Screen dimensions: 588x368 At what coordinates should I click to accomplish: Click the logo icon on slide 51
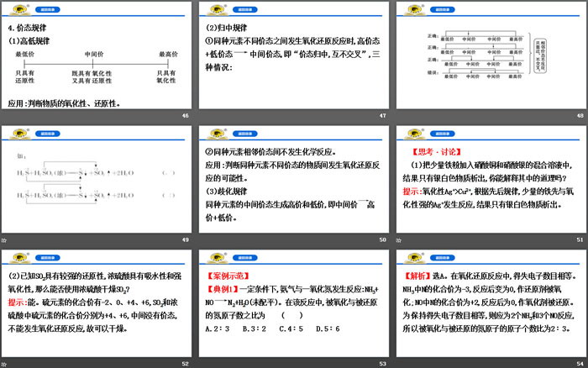[413, 131]
